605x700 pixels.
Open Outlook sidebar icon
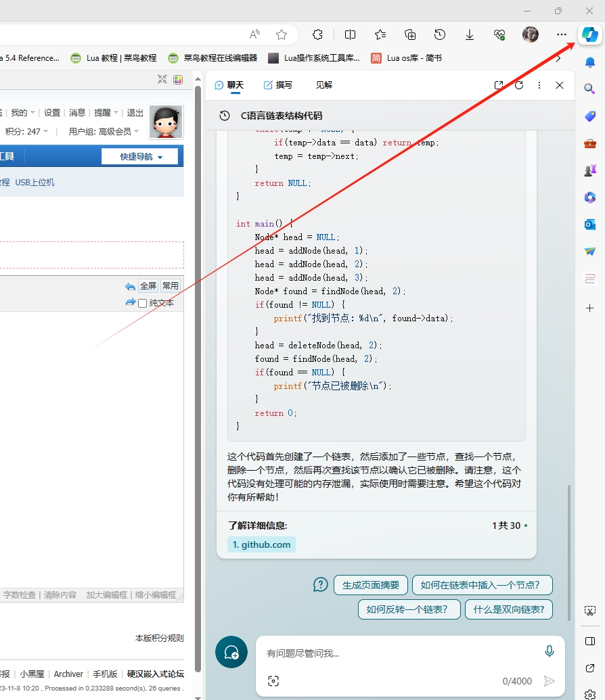(590, 224)
